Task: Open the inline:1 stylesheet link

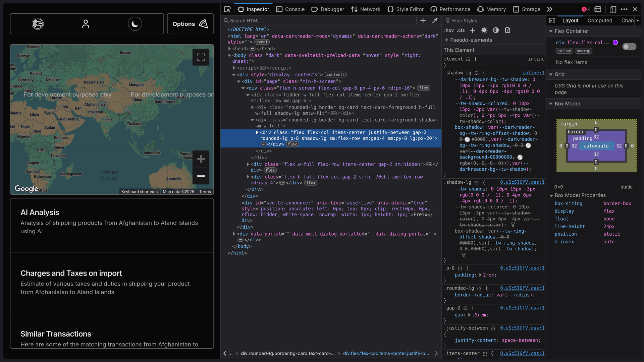Action: (x=533, y=73)
